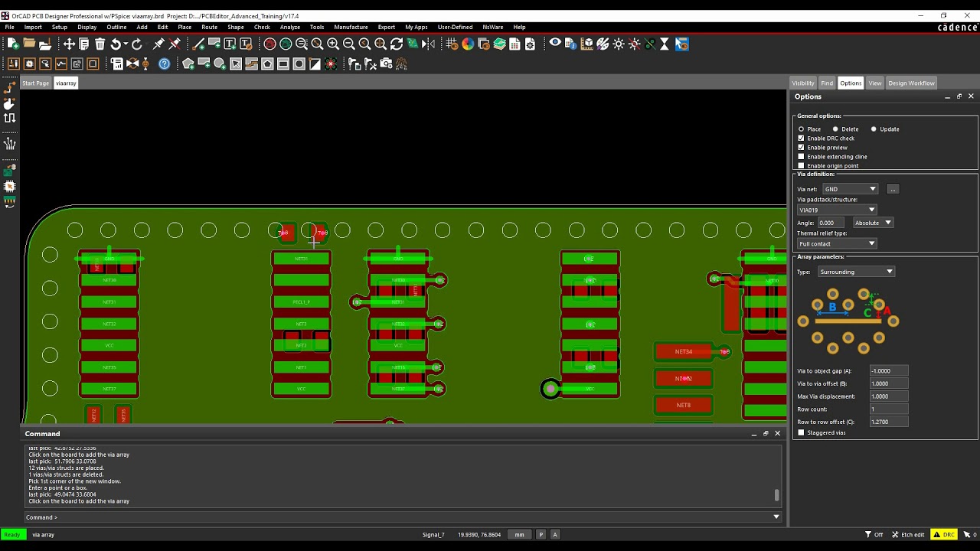The height and width of the screenshot is (551, 980).
Task: Click the A button in status bar
Action: 555,535
